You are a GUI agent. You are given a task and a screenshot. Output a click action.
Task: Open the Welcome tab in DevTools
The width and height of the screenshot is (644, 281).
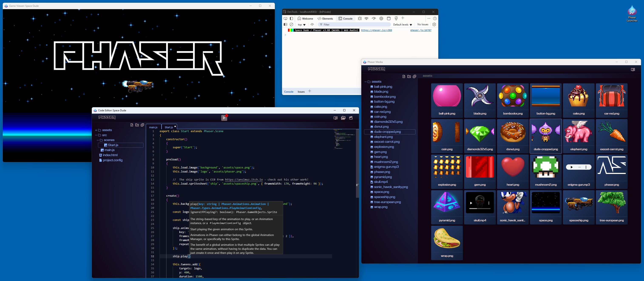(x=305, y=18)
